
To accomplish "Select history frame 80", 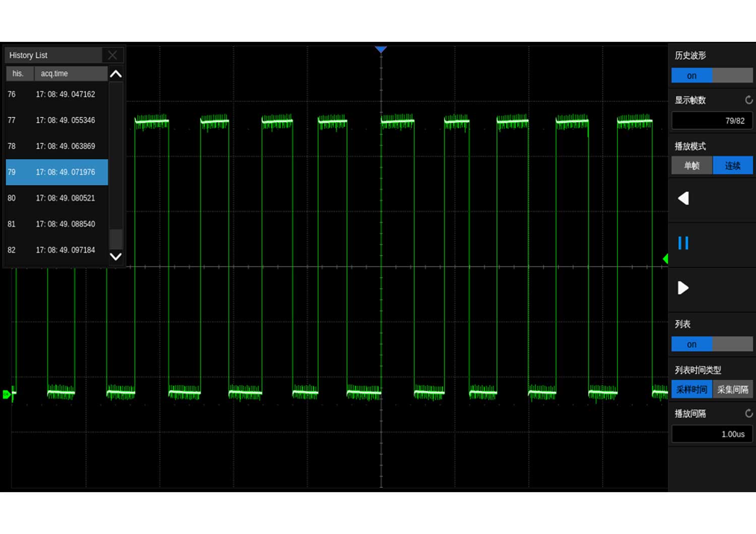I will (x=57, y=198).
